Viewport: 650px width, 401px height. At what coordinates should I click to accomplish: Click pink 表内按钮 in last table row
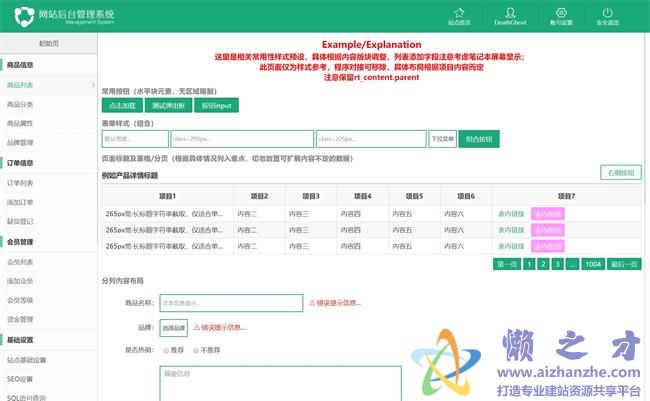tap(548, 246)
